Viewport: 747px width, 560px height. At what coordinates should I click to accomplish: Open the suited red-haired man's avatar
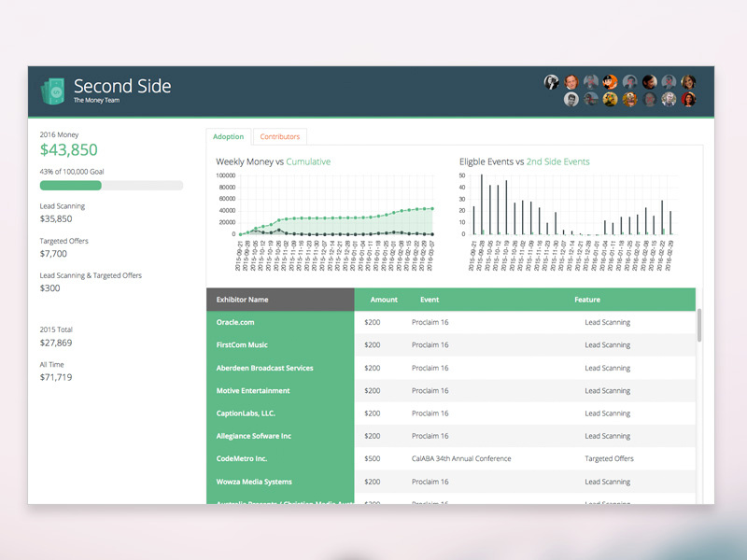pos(571,82)
